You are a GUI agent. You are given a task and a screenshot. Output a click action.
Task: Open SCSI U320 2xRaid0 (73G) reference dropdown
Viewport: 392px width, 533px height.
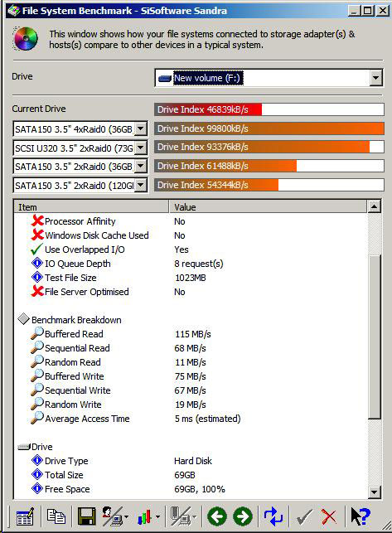point(141,148)
